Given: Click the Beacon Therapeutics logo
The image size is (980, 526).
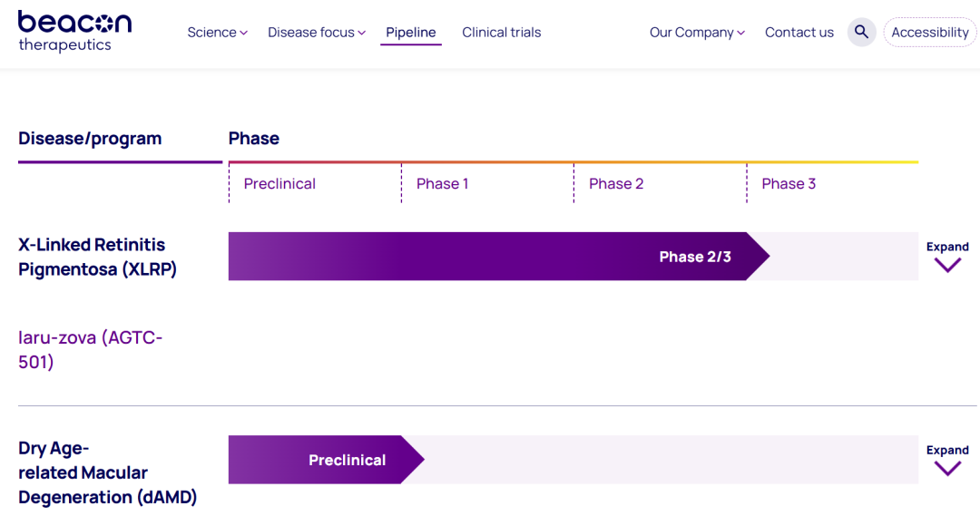Looking at the screenshot, I should point(74,32).
